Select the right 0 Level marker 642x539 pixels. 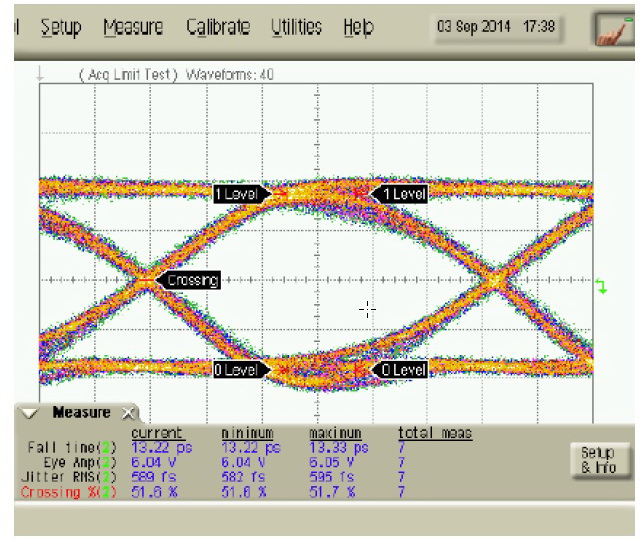coord(400,370)
